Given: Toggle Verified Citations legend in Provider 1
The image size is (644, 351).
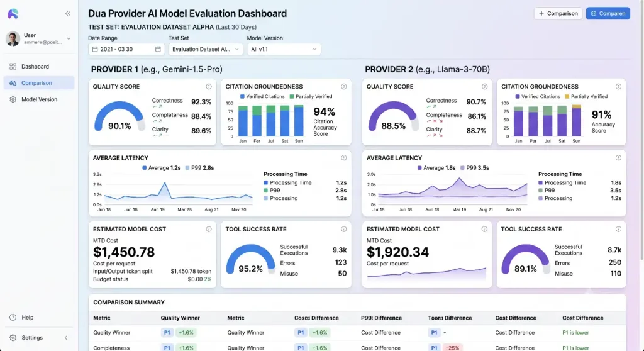Looking at the screenshot, I should 262,97.
